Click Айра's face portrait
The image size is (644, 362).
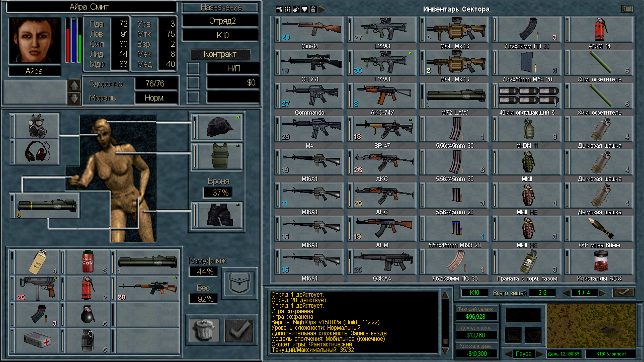point(35,40)
